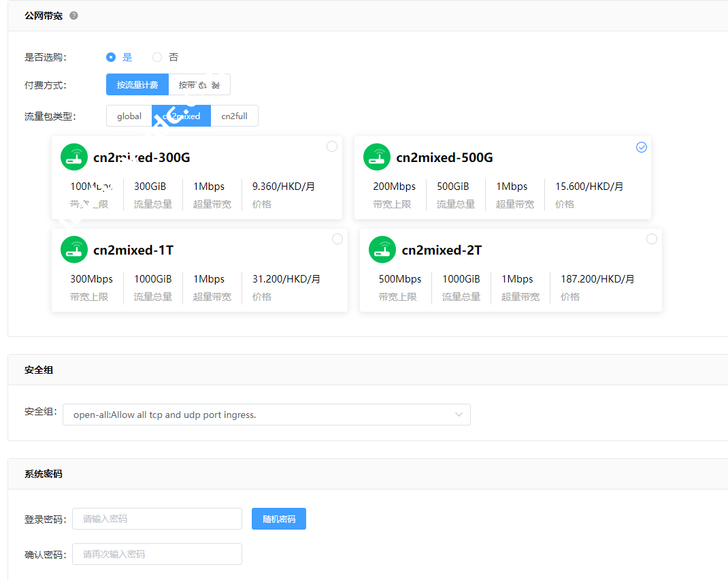This screenshot has width=728, height=580.
Task: Toggle the cn2mixed-500G selected checkmark
Action: [x=641, y=147]
